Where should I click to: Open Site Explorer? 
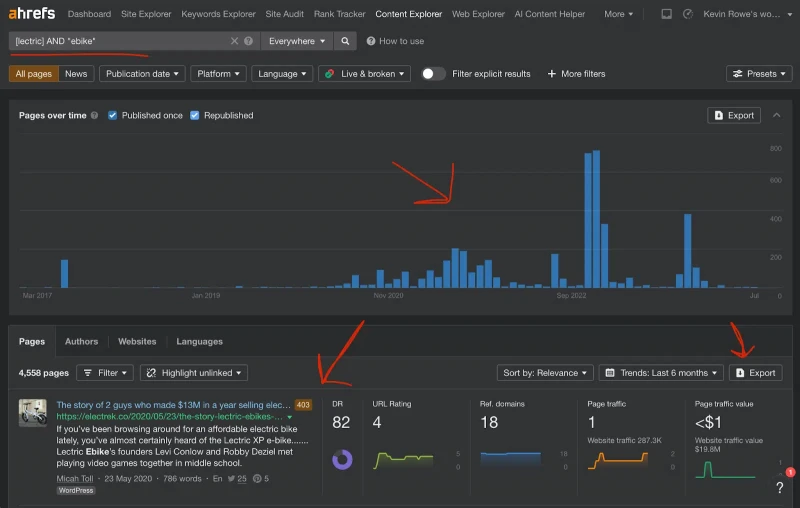coord(146,14)
